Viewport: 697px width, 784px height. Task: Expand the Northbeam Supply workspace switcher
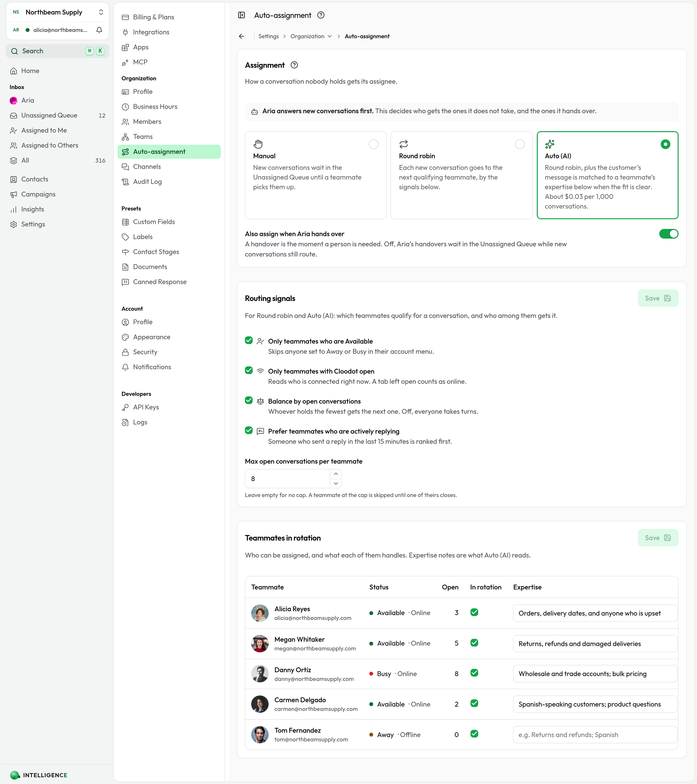click(58, 12)
